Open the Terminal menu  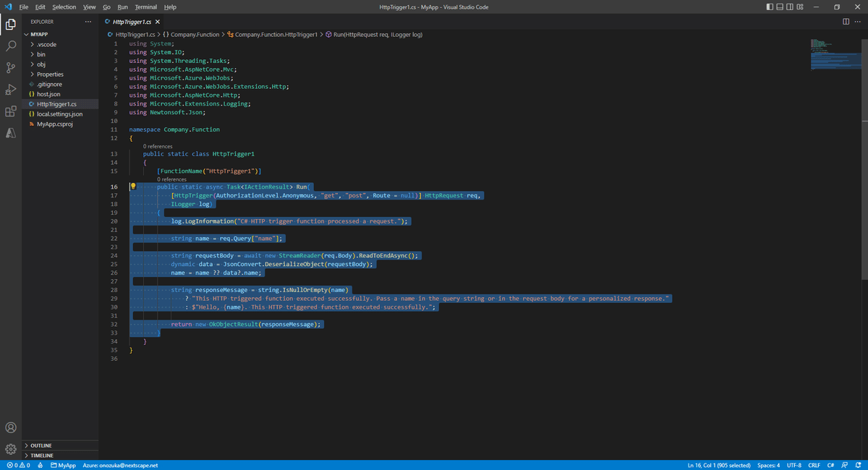pyautogui.click(x=145, y=7)
